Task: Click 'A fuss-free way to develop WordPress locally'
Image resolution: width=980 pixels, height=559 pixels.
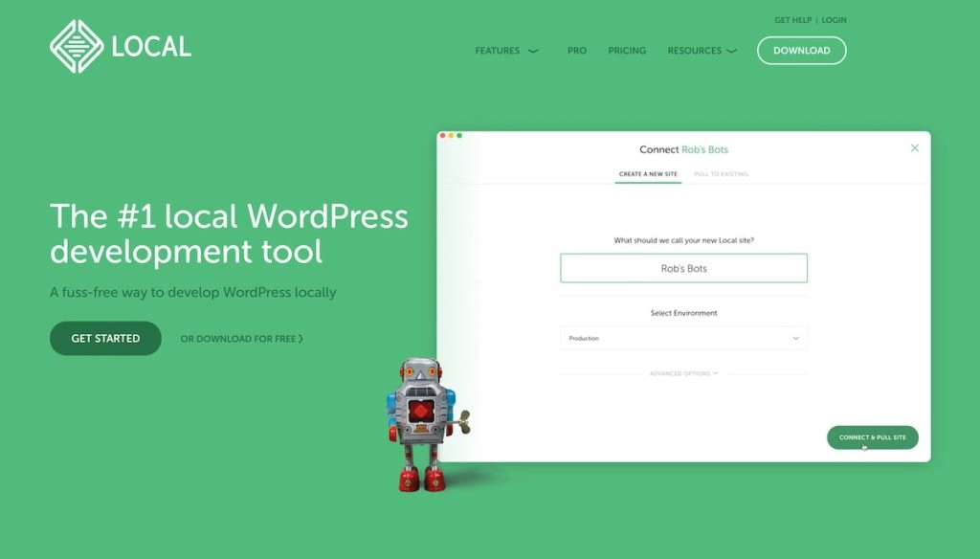Action: tap(193, 292)
